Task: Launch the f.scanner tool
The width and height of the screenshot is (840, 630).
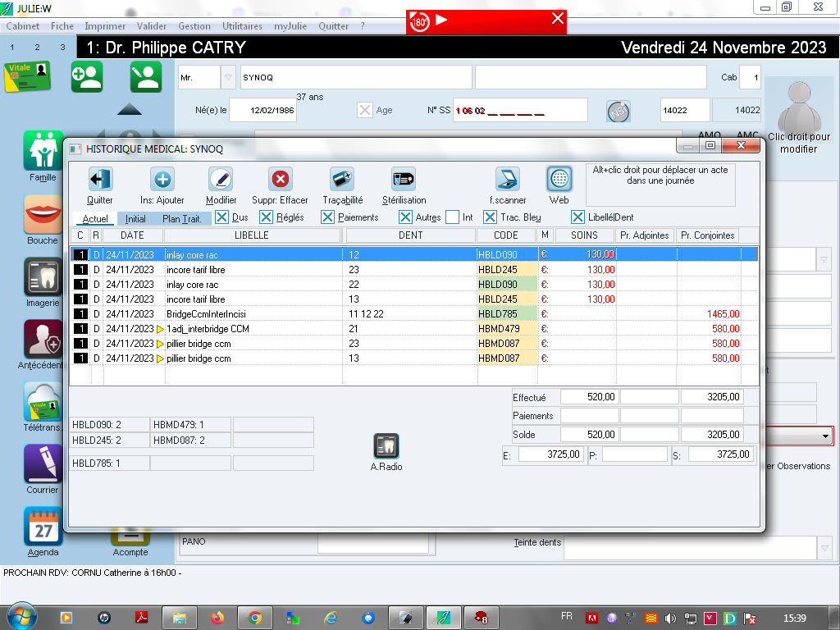Action: [x=508, y=180]
